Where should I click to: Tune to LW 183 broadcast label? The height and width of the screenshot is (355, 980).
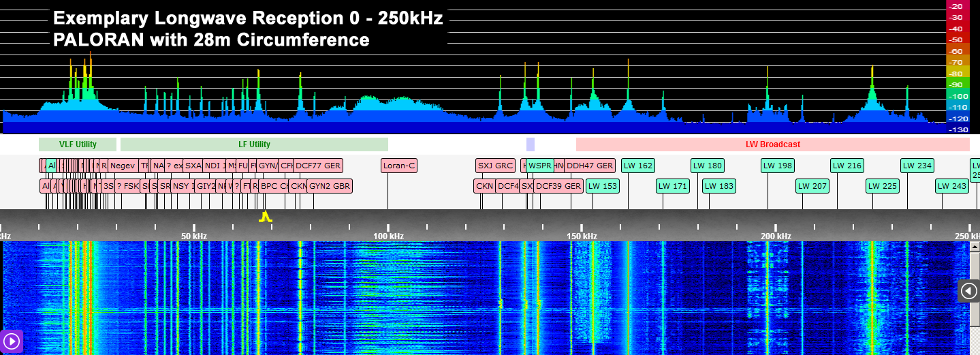[x=719, y=185]
